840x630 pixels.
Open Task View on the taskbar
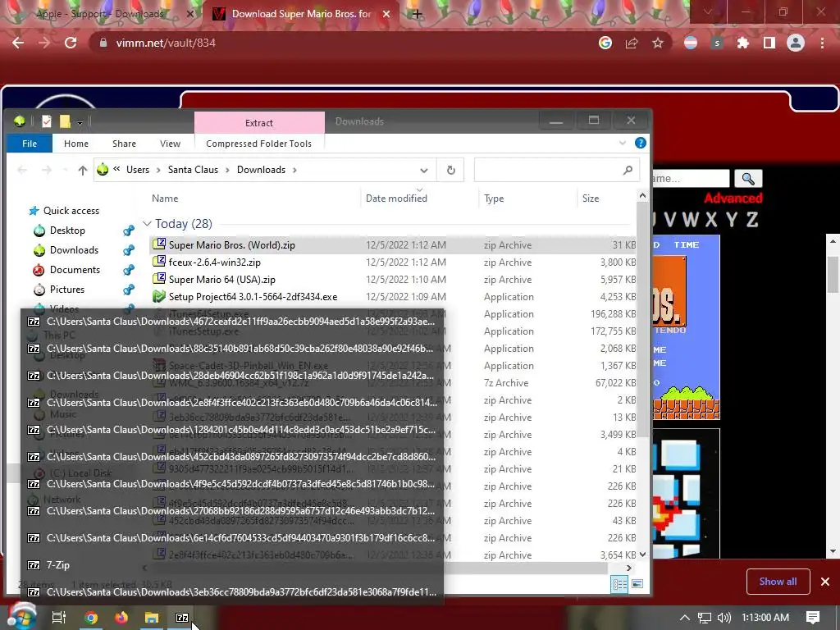point(59,618)
